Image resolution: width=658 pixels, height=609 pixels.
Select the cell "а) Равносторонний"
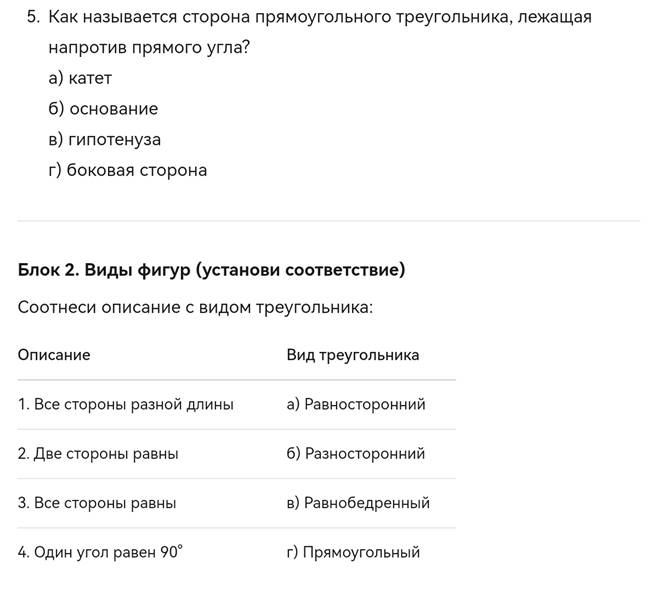[356, 404]
